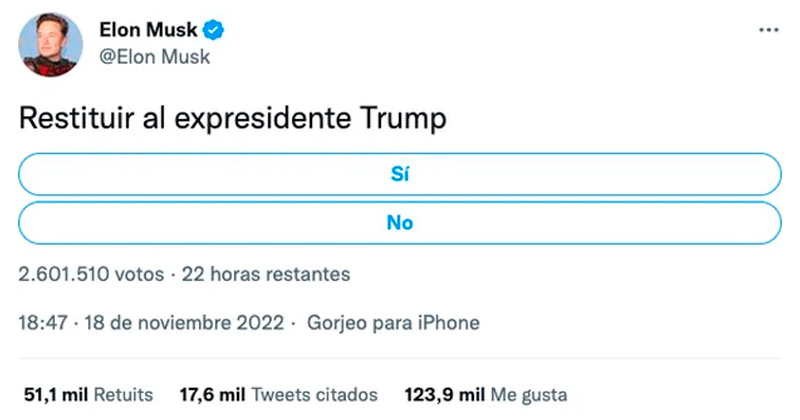Open the Gorjeo para iPhone source link

pyautogui.click(x=393, y=323)
